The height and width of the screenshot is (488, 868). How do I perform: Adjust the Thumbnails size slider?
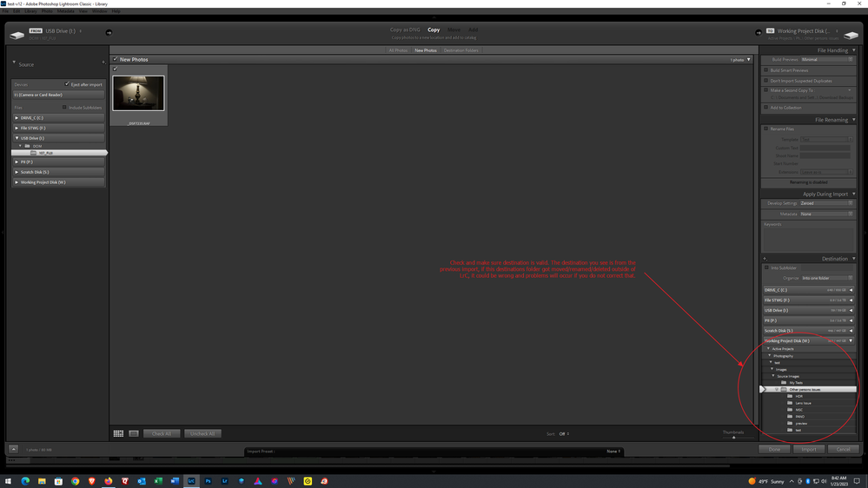[734, 437]
